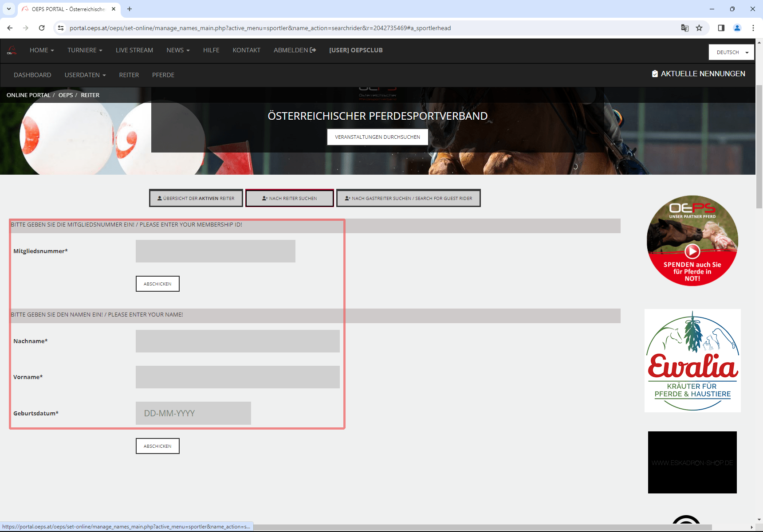
Task: Click Nach Gastreiter suchen button
Action: (408, 198)
